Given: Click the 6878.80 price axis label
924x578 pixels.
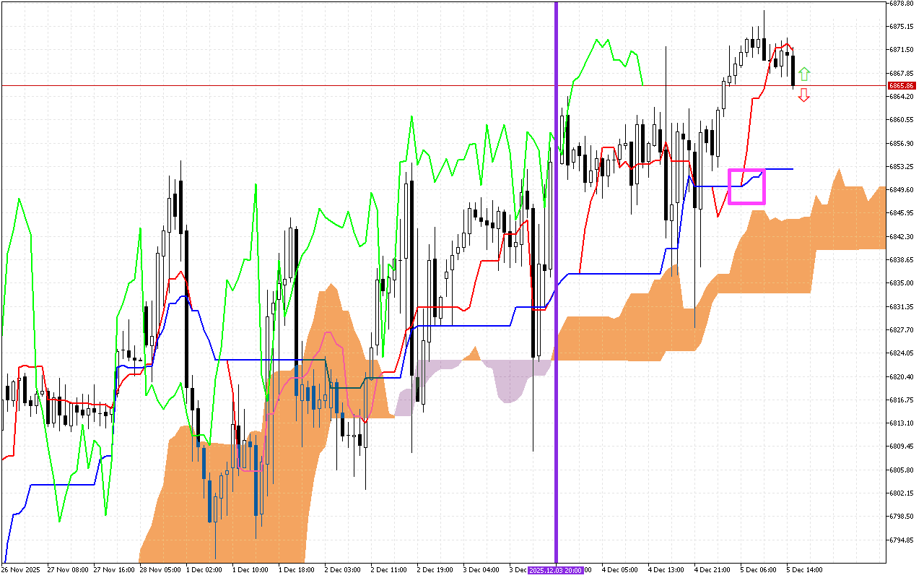Looking at the screenshot, I should [x=902, y=6].
